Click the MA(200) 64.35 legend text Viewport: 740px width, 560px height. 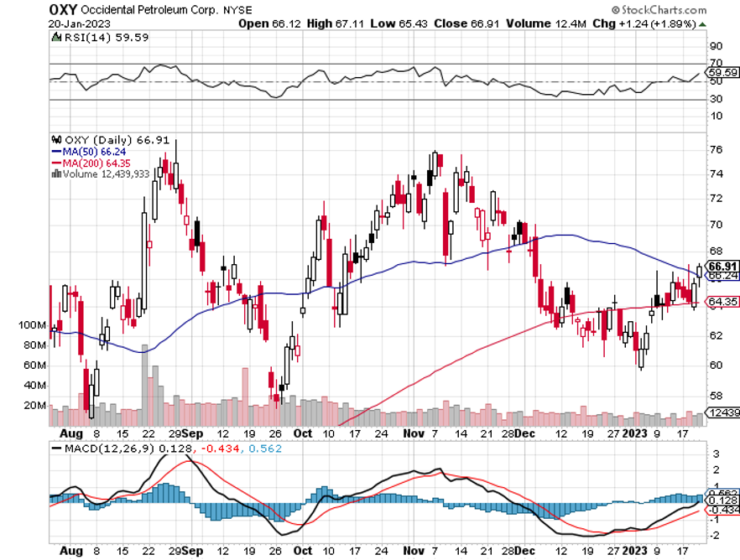(96, 163)
